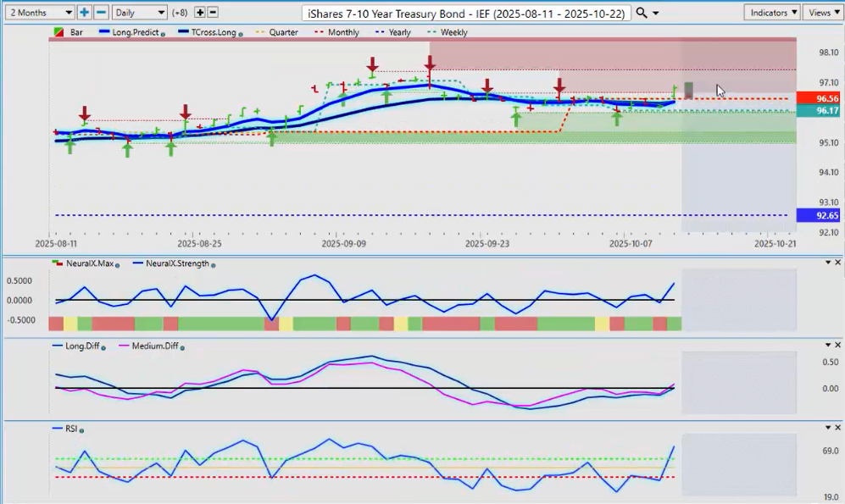Toggle the Weekly line legend entry
This screenshot has height=504, width=845.
pyautogui.click(x=448, y=32)
